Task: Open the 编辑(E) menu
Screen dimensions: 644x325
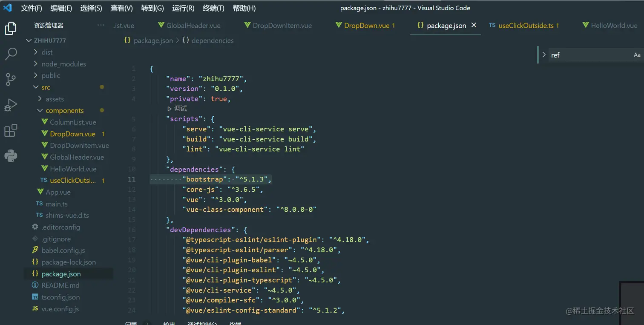Action: [x=61, y=8]
